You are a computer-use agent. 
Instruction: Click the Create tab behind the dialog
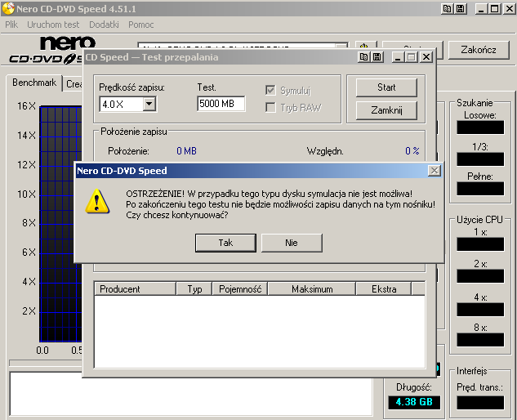point(74,84)
